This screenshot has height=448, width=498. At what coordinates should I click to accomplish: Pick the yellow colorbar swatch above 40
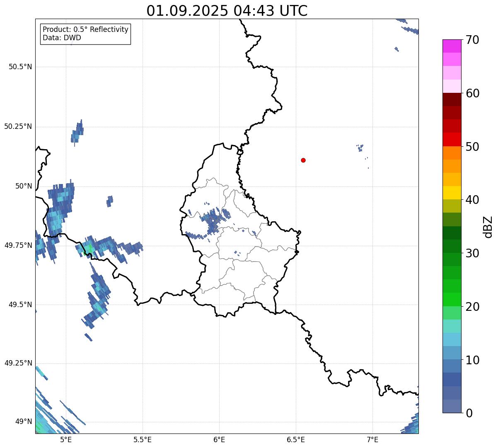click(452, 193)
